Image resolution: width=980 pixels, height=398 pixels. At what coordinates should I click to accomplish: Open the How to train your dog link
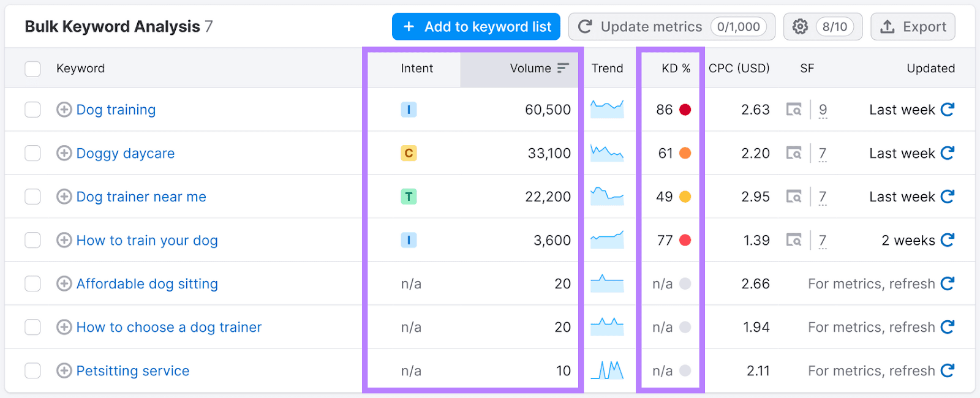147,240
